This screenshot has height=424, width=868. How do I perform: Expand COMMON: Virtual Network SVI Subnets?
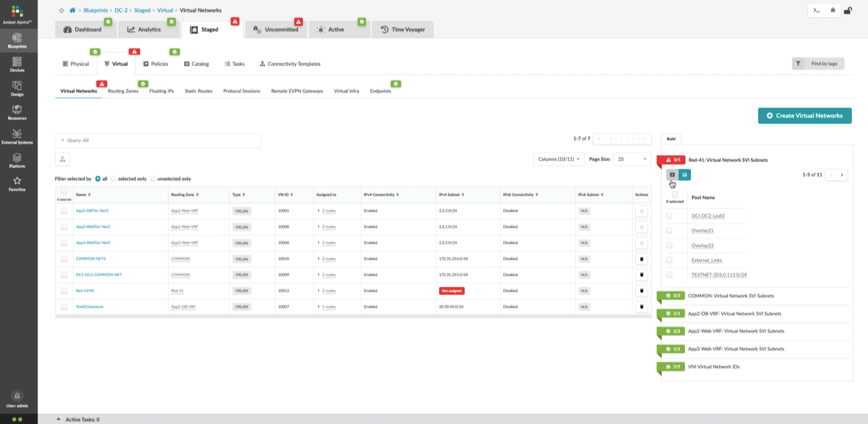[x=731, y=296]
